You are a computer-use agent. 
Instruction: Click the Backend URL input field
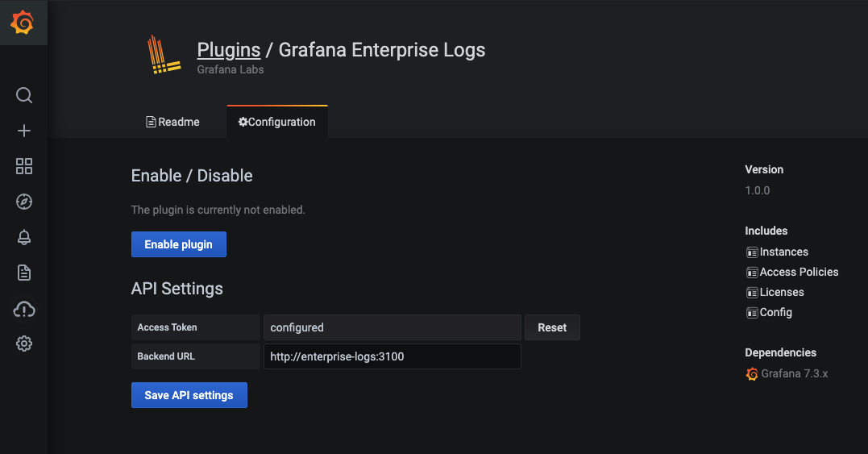click(392, 356)
